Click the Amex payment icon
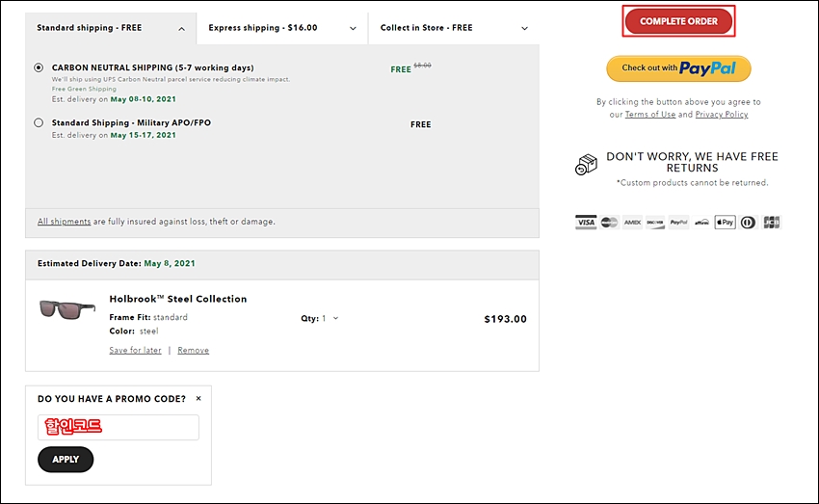Viewport: 819px width, 504px height. tap(632, 223)
